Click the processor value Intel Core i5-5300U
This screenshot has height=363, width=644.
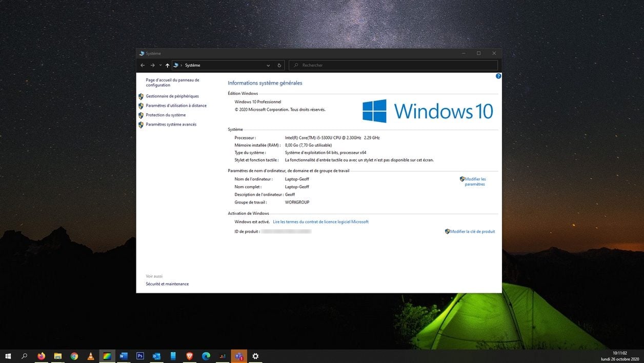pyautogui.click(x=332, y=138)
